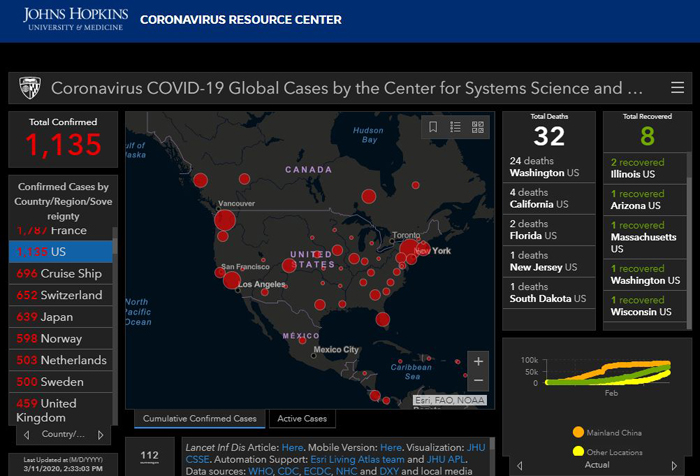700x476 pixels.
Task: Open the basemap gallery grid icon
Action: 478,127
